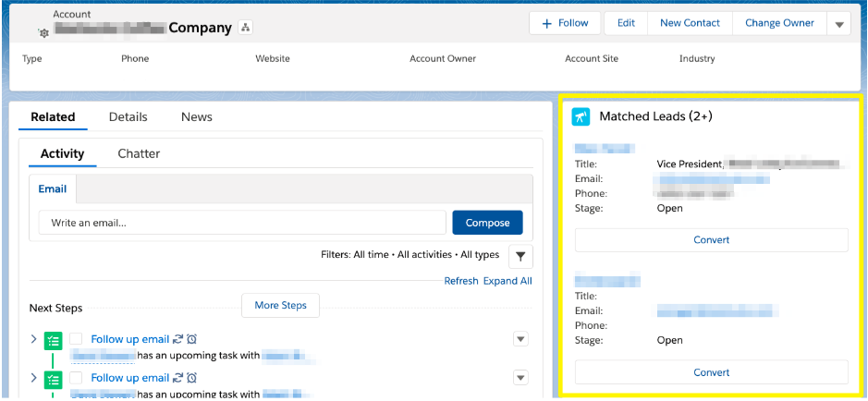This screenshot has height=401, width=868.
Task: Click the activity filter funnel icon
Action: click(520, 256)
